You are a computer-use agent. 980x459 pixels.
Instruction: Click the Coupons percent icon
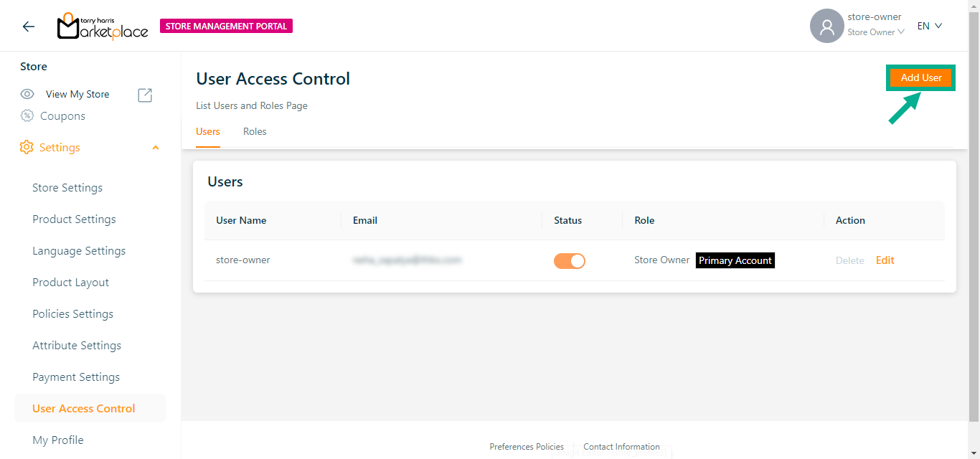coord(27,116)
